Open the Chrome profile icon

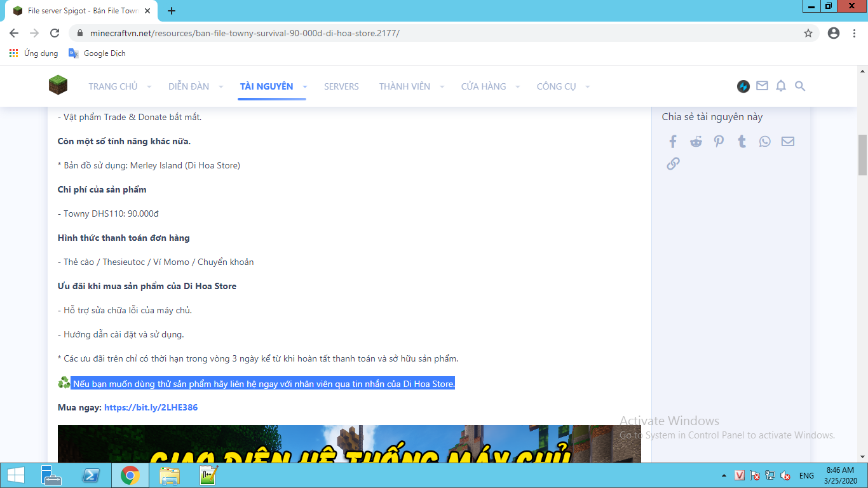coord(834,33)
